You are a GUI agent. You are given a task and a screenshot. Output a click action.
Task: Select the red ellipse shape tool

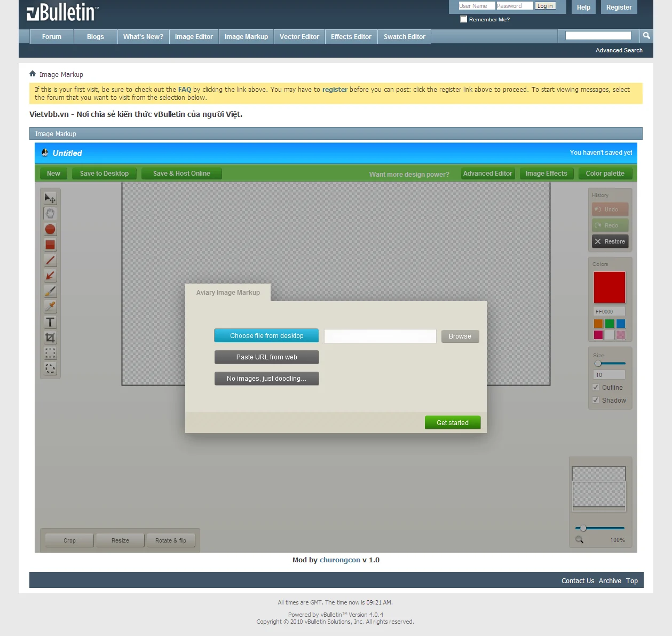point(50,230)
